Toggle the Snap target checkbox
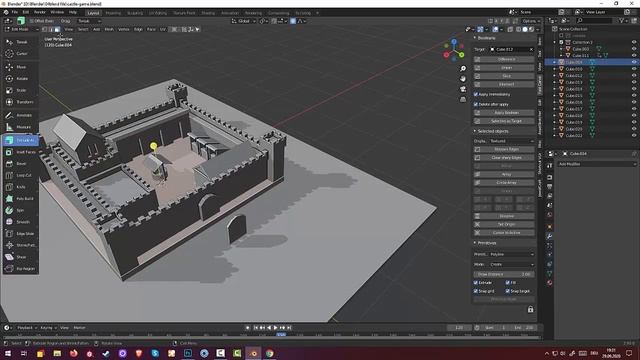Screen dimensions: 640x360 [508, 291]
